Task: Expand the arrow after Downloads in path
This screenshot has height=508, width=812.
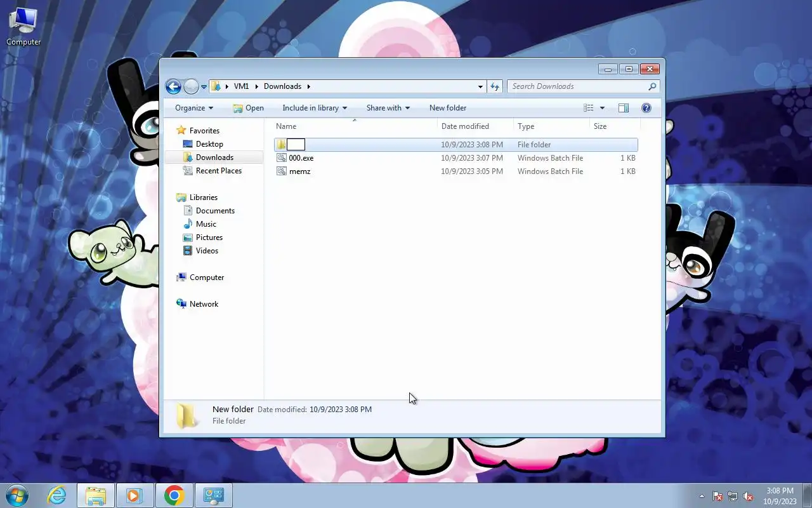Action: pyautogui.click(x=309, y=86)
